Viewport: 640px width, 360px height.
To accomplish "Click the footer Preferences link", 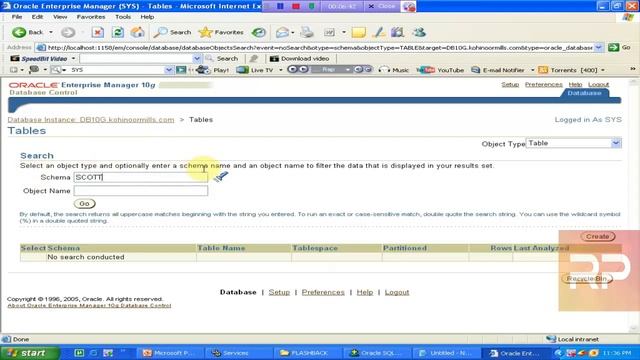I will point(323,292).
